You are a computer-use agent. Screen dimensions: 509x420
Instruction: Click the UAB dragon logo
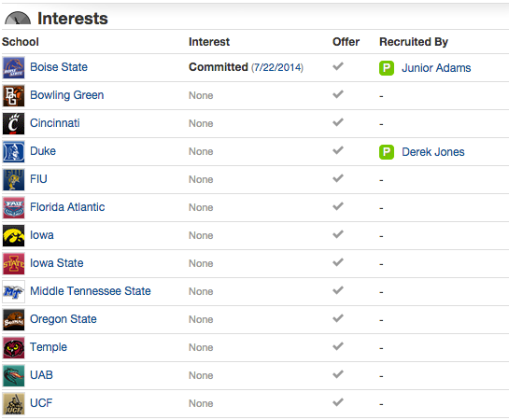[14, 375]
